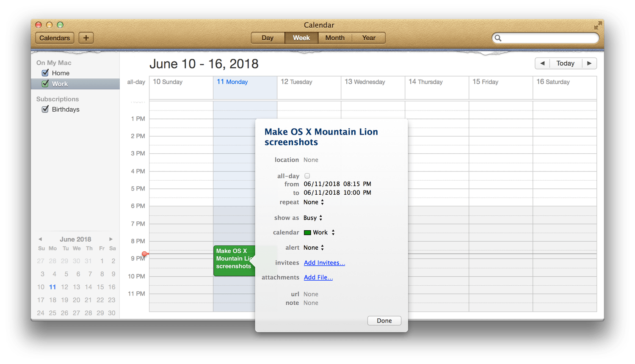Click the magnifier icon in the search field

pyautogui.click(x=498, y=38)
